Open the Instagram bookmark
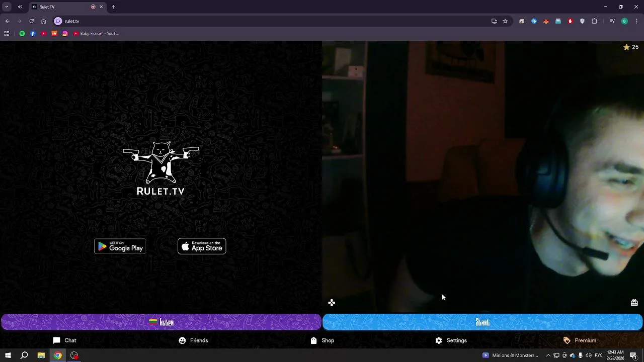This screenshot has width=644, height=362. click(x=65, y=34)
